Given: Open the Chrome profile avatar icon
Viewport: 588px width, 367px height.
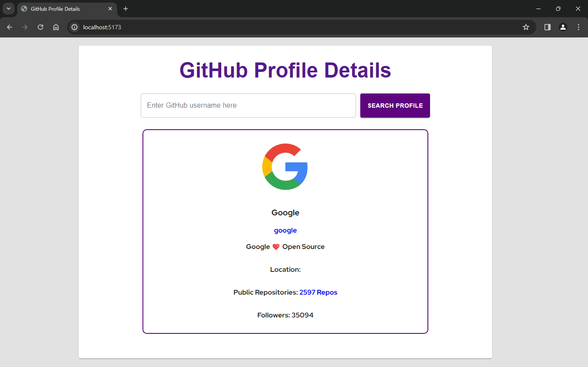Looking at the screenshot, I should click(x=563, y=27).
